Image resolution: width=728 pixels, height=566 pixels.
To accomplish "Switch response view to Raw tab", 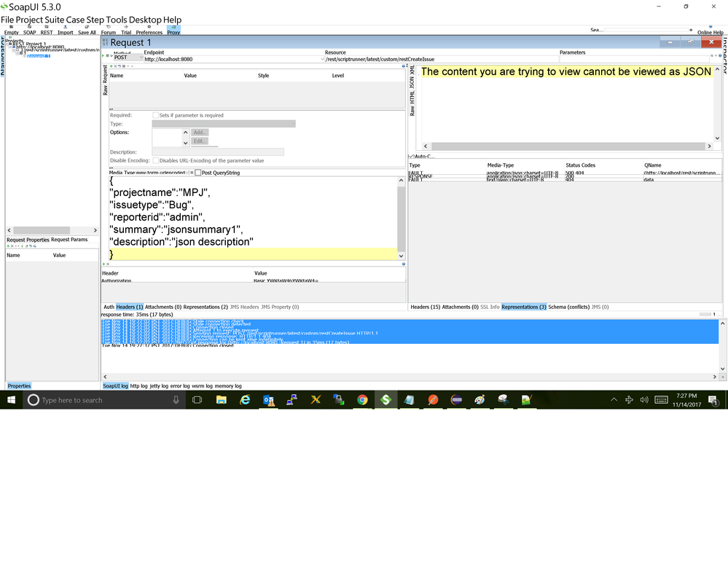I will 412,111.
